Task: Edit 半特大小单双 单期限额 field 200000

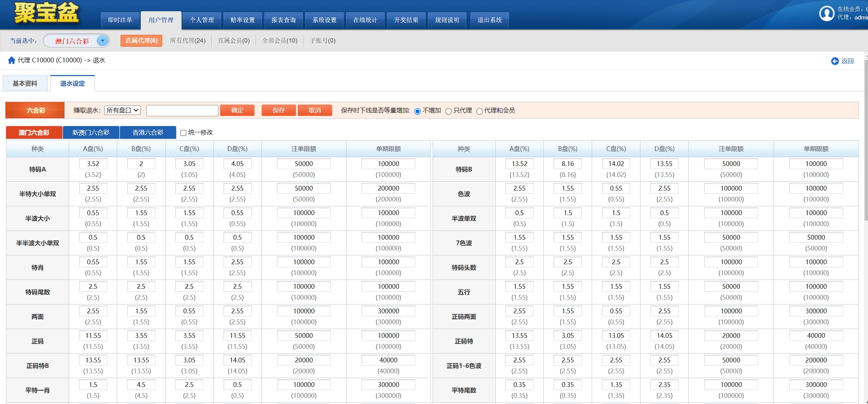Action: pos(388,188)
